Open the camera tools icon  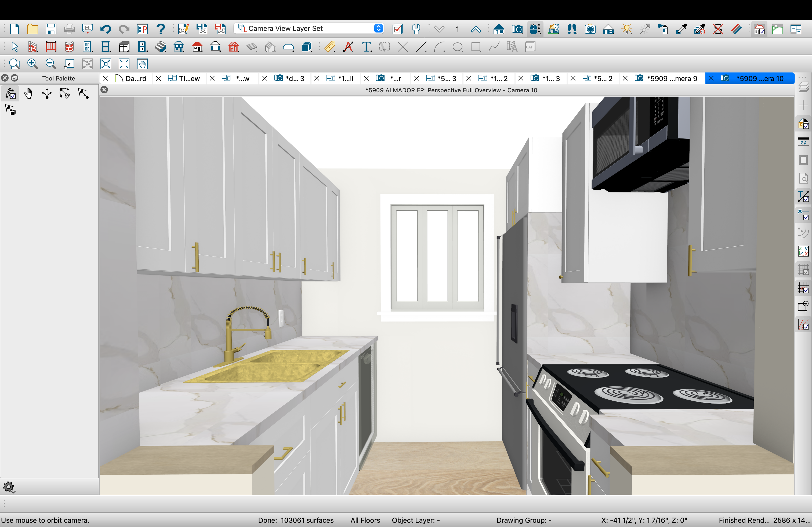click(517, 29)
